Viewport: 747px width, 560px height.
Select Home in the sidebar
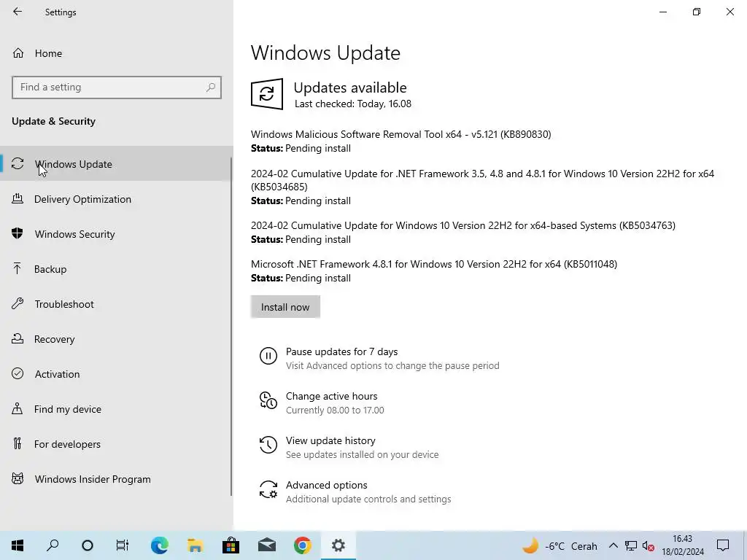117,52
